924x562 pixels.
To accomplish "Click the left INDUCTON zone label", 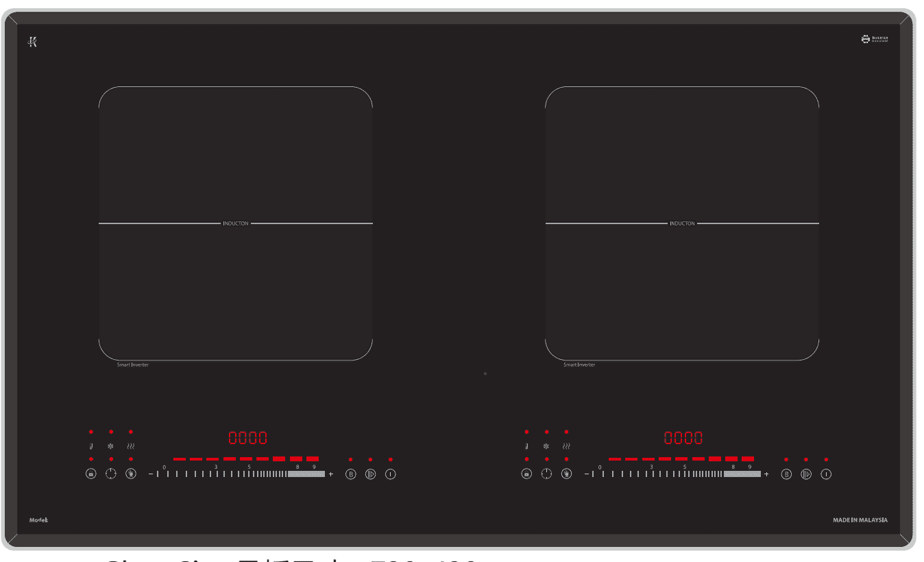I will click(x=236, y=223).
